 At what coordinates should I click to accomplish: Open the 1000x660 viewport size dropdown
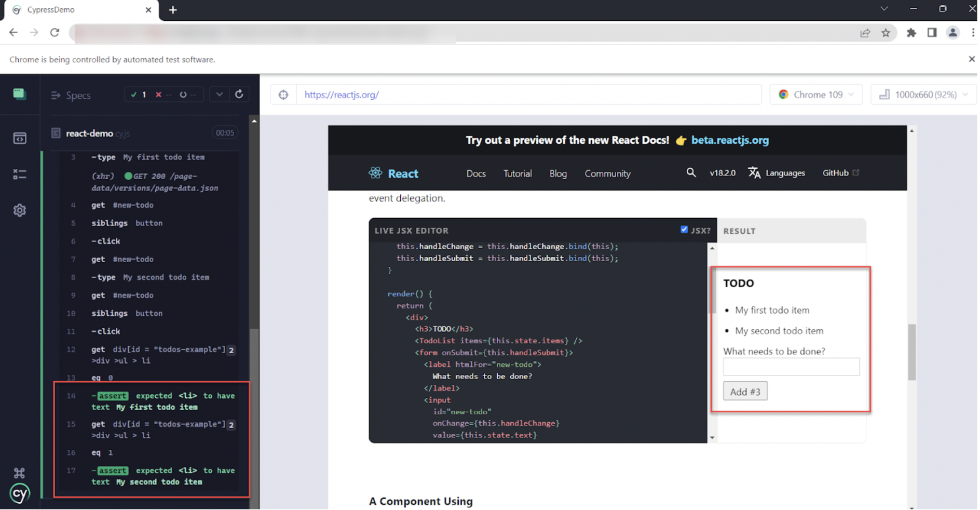pyautogui.click(x=923, y=95)
